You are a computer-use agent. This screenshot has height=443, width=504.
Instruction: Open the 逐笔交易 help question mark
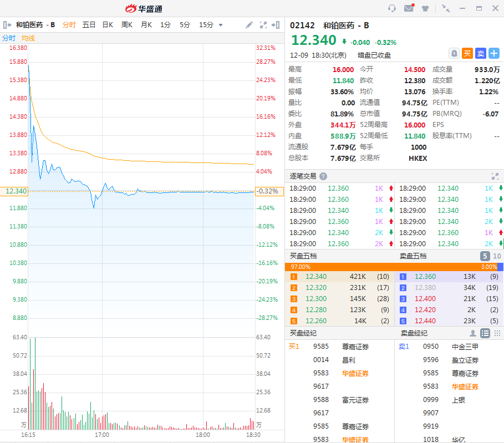pyautogui.click(x=323, y=176)
